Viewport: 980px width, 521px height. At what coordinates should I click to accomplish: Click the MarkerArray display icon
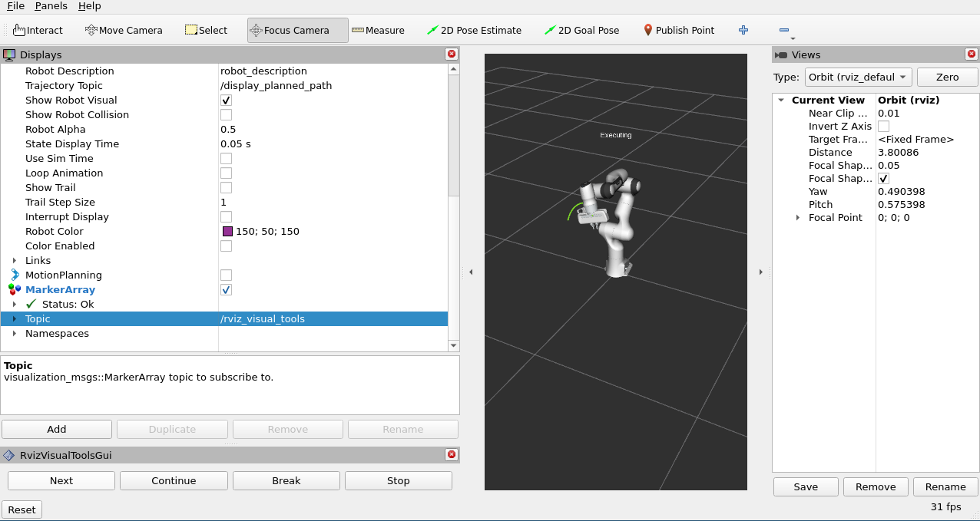(x=15, y=289)
